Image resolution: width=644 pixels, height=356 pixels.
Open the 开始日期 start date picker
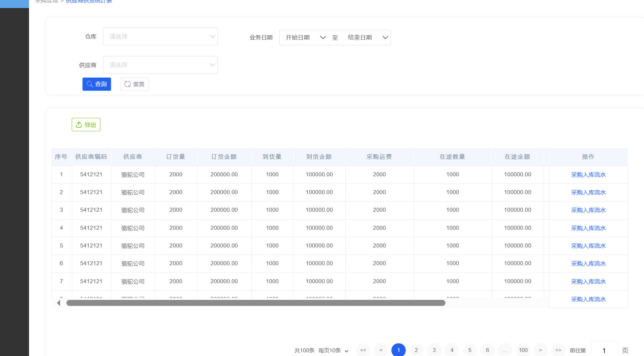pos(305,37)
